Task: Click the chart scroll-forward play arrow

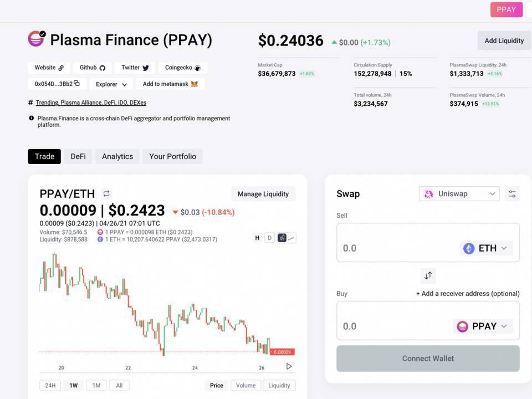Action: point(289,366)
